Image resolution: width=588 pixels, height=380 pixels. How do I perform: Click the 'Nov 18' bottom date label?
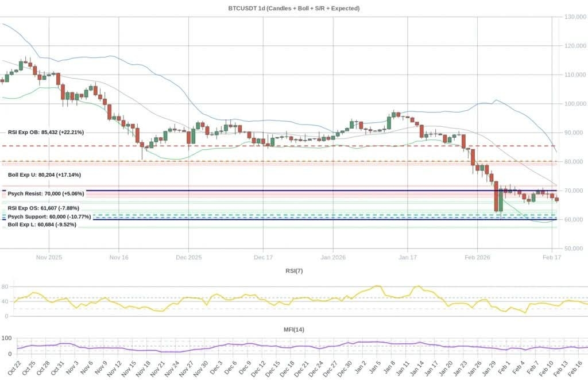(143, 369)
